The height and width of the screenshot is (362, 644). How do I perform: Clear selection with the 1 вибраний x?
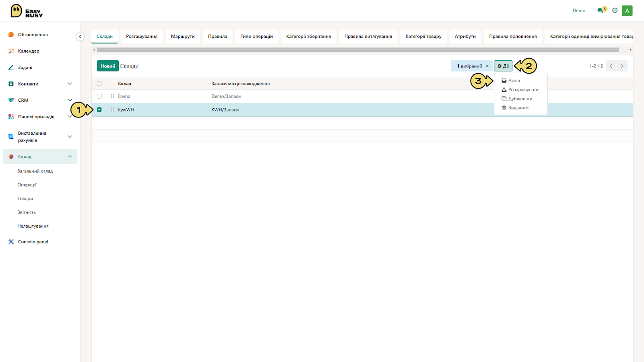coord(487,66)
